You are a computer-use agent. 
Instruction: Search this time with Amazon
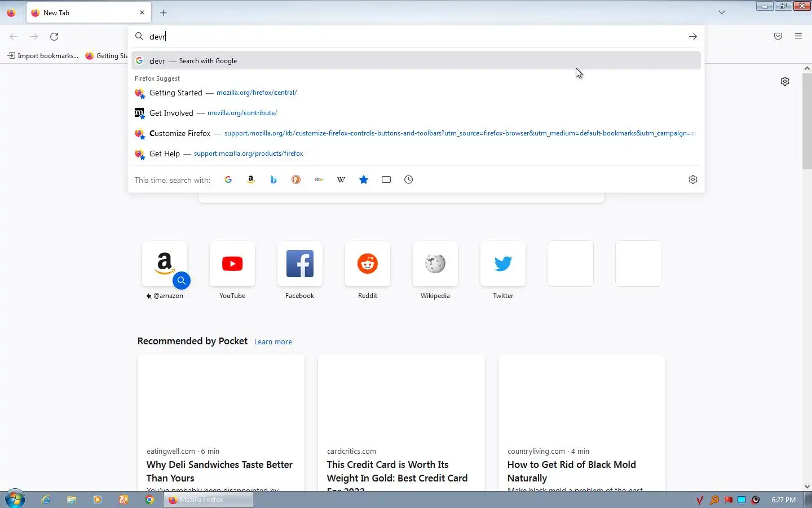pos(251,179)
